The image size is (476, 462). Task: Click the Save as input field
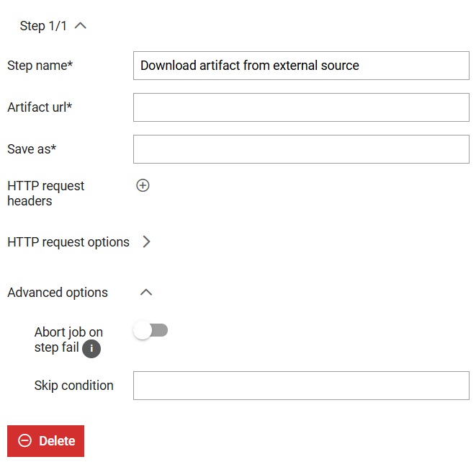pos(301,149)
